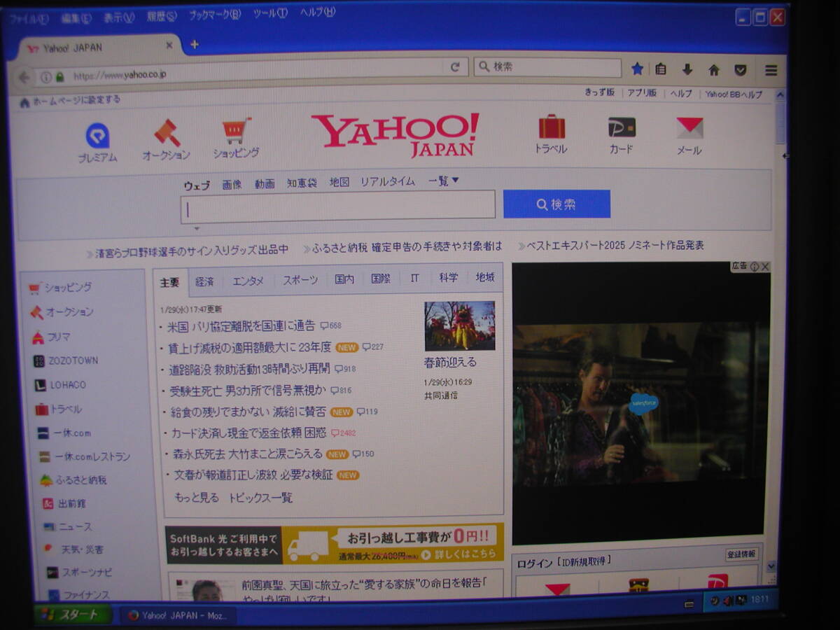Reload the page with the refresh icon
Screen dimensions: 840x630
point(455,67)
